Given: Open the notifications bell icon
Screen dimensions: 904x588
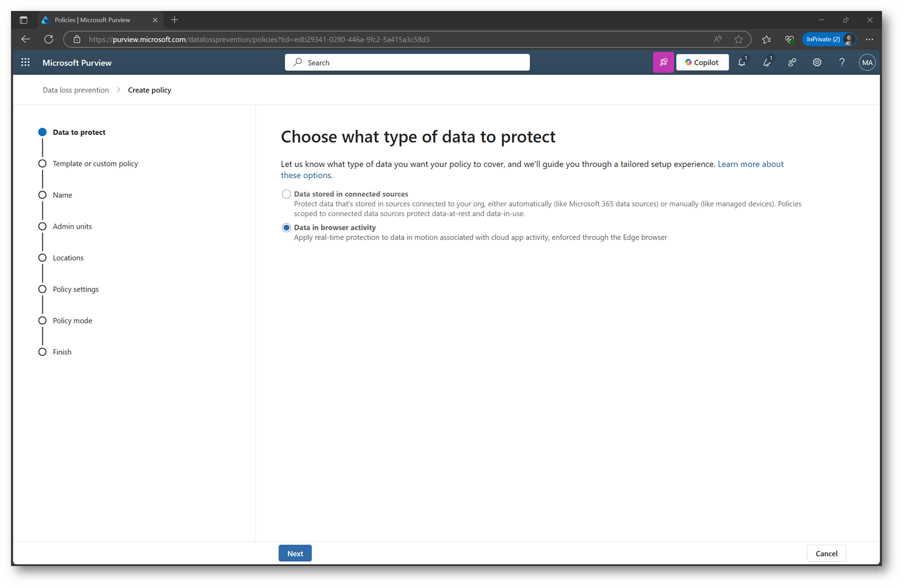Looking at the screenshot, I should (x=742, y=62).
